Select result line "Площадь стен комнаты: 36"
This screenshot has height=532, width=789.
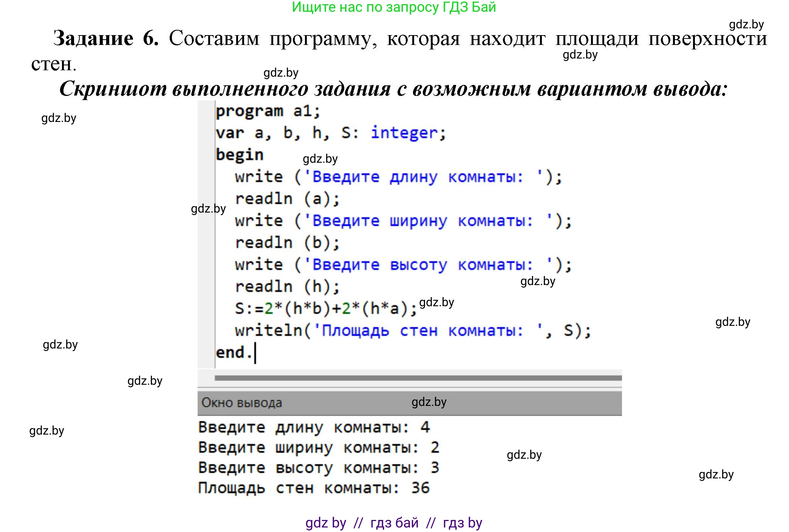314,487
